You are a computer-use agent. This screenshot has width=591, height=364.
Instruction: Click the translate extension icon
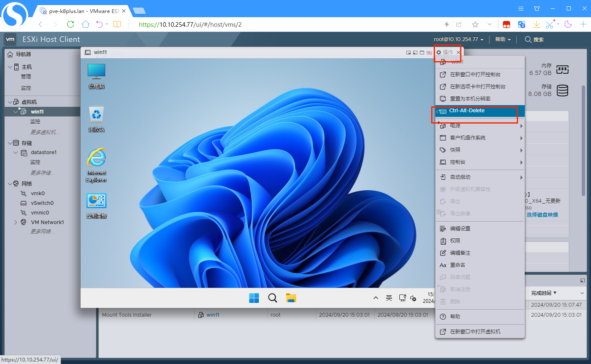point(522,24)
